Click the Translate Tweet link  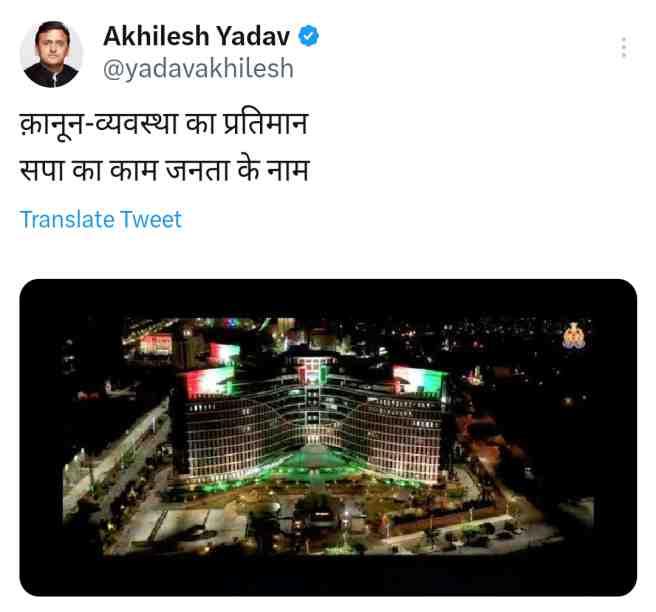click(x=101, y=219)
